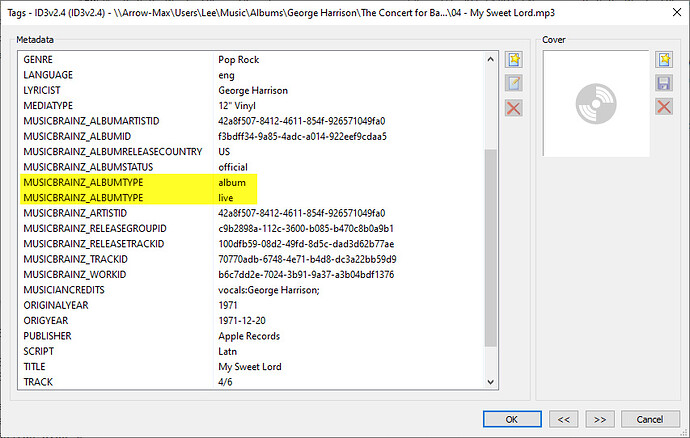Click the metadata list scroll up arrow

(491, 59)
